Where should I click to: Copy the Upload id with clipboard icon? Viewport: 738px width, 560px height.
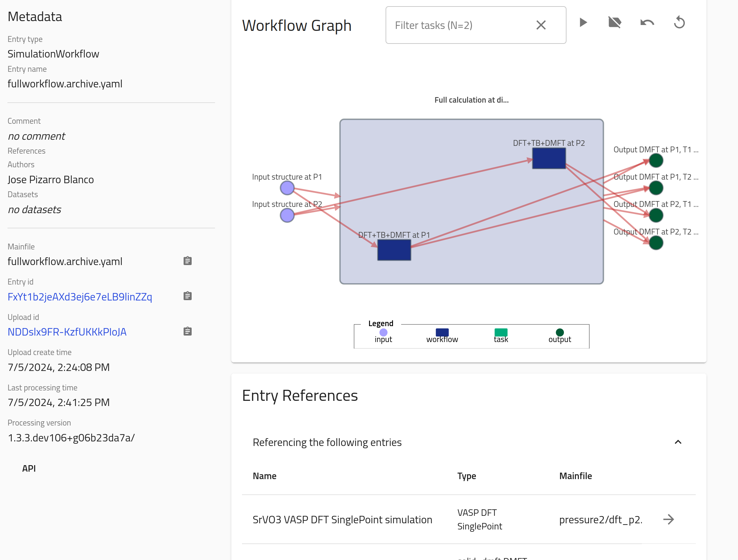tap(187, 331)
